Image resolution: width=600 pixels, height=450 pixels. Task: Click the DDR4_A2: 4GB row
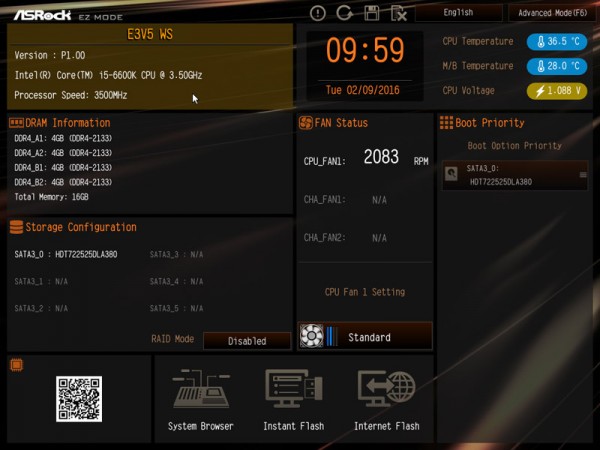(63, 153)
